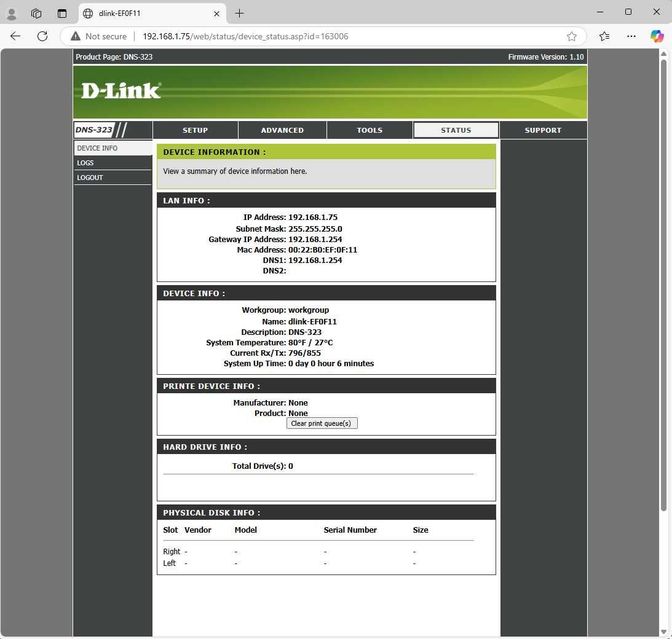Image resolution: width=672 pixels, height=639 pixels.
Task: Click the browser back arrow
Action: coord(15,36)
